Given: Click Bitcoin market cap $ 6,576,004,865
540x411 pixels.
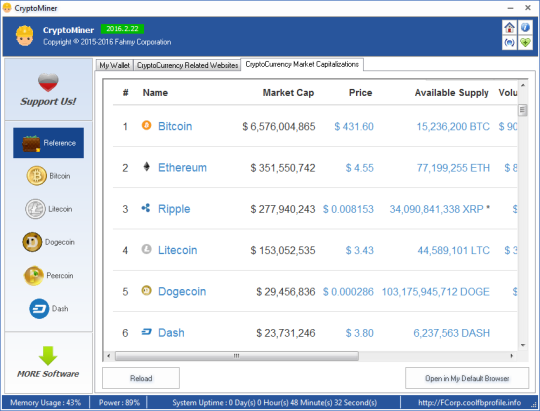Looking at the screenshot, I should (279, 127).
